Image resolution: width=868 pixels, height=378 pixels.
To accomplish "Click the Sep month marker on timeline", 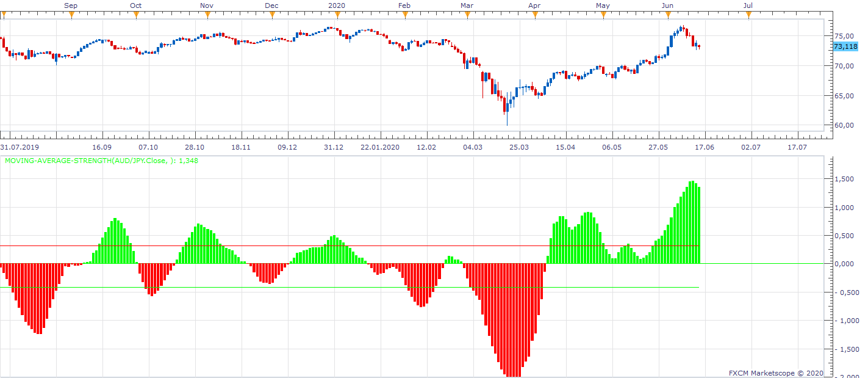I will pos(71,5).
